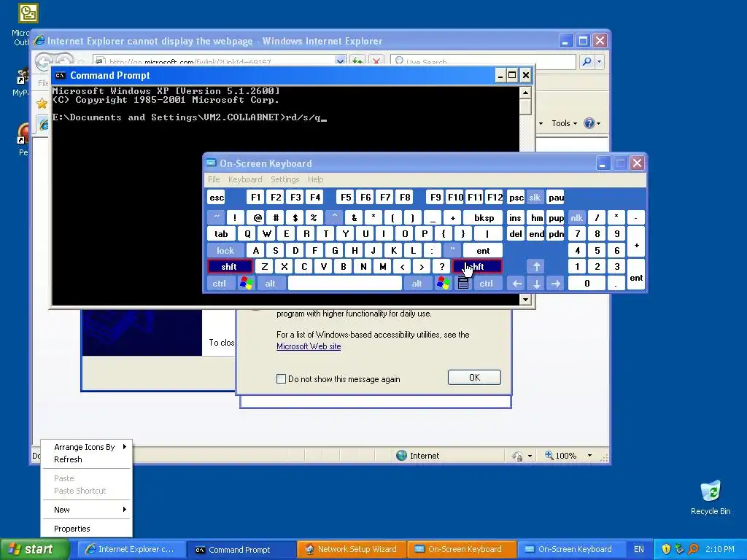The height and width of the screenshot is (560, 747).
Task: Open the 100% zoom level dropdown arrow
Action: 589,456
